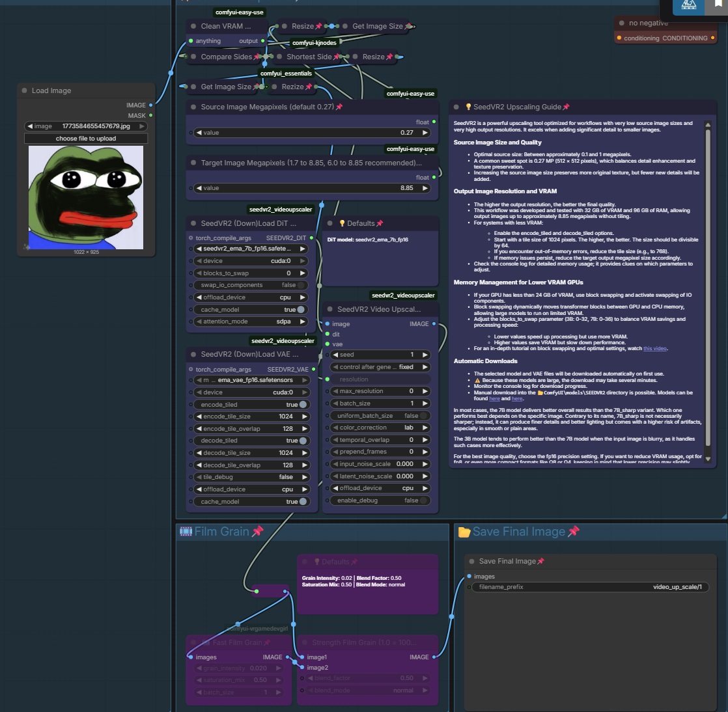Image resolution: width=728 pixels, height=712 pixels.
Task: Click collapse dot on SeedVR2 Load DiT node
Action: pyautogui.click(x=193, y=223)
